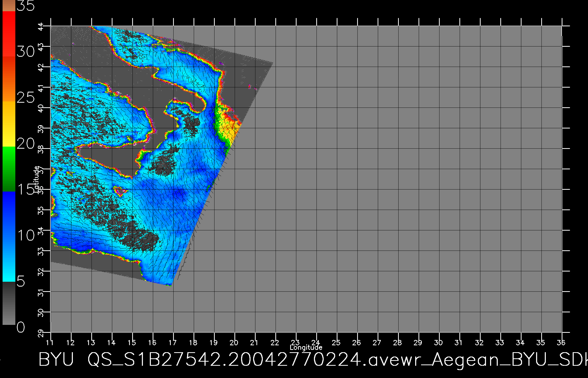Click longitude tick label 13

tap(91, 342)
